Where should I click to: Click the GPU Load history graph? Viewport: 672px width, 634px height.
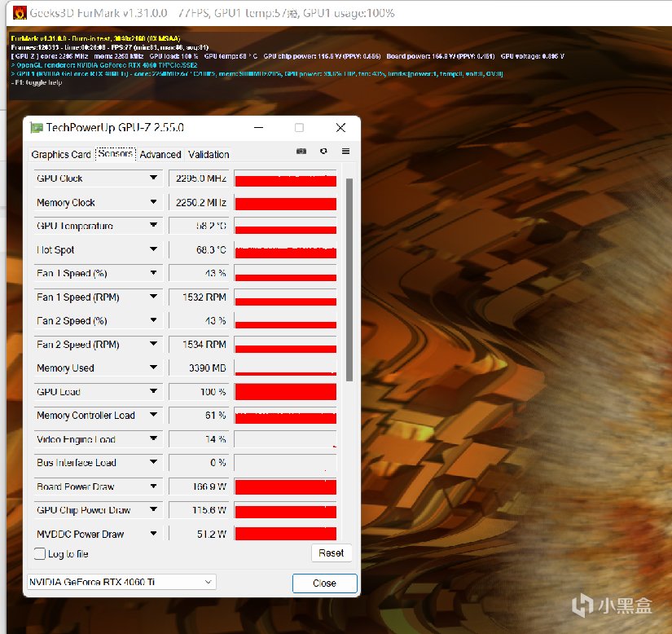click(285, 391)
